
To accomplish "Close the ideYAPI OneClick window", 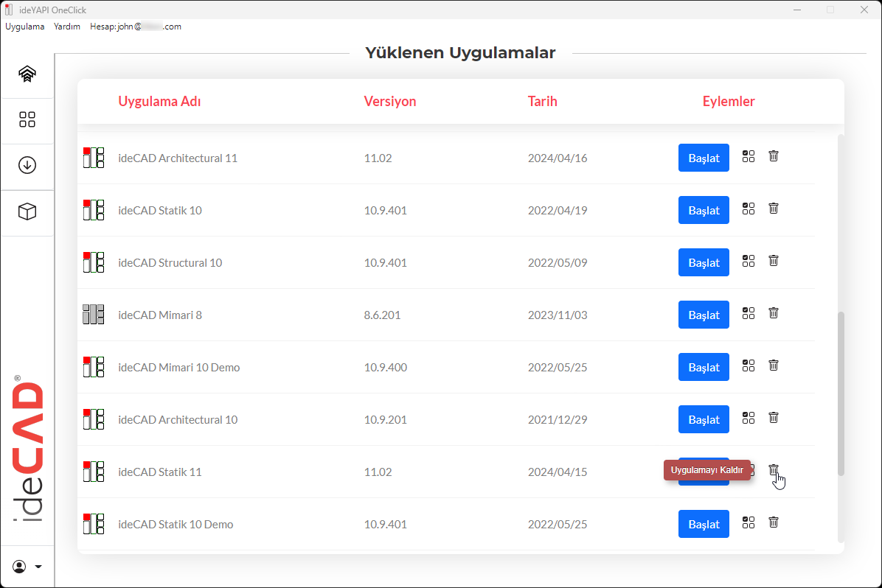I will (864, 10).
